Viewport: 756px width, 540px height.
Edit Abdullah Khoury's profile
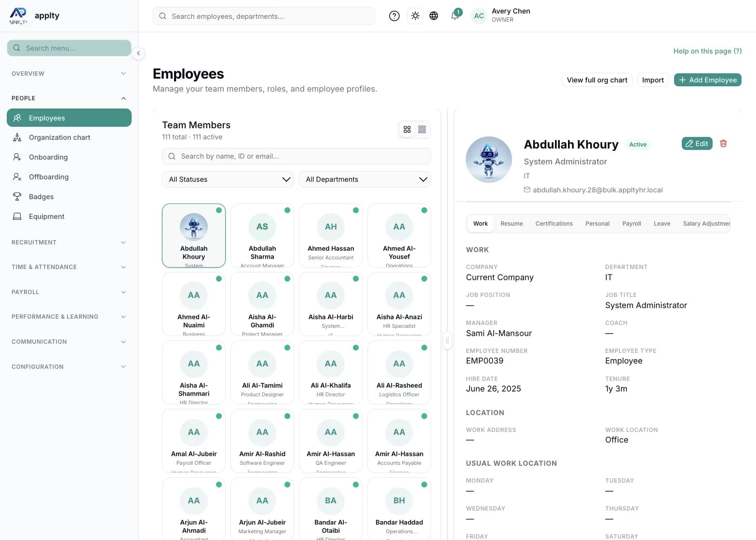(x=697, y=144)
